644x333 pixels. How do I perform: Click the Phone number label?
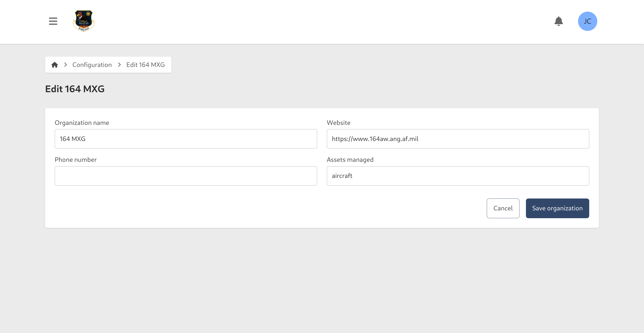(x=76, y=159)
